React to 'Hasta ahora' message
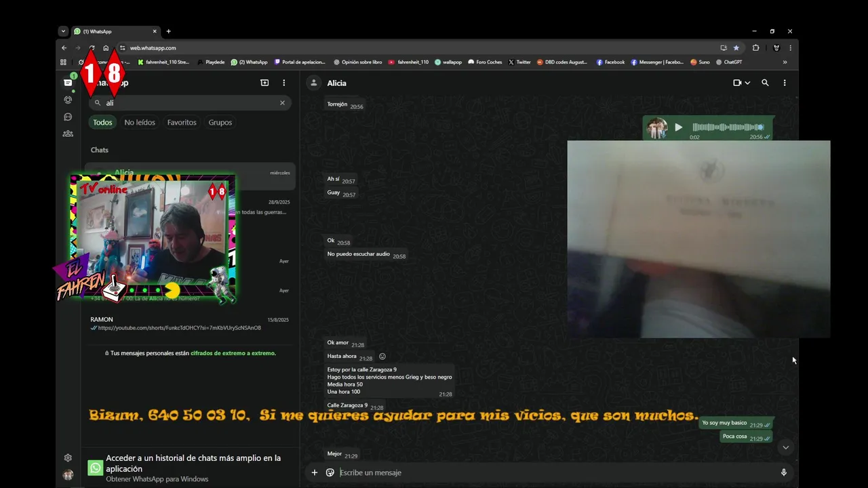The width and height of the screenshot is (868, 488). click(382, 357)
